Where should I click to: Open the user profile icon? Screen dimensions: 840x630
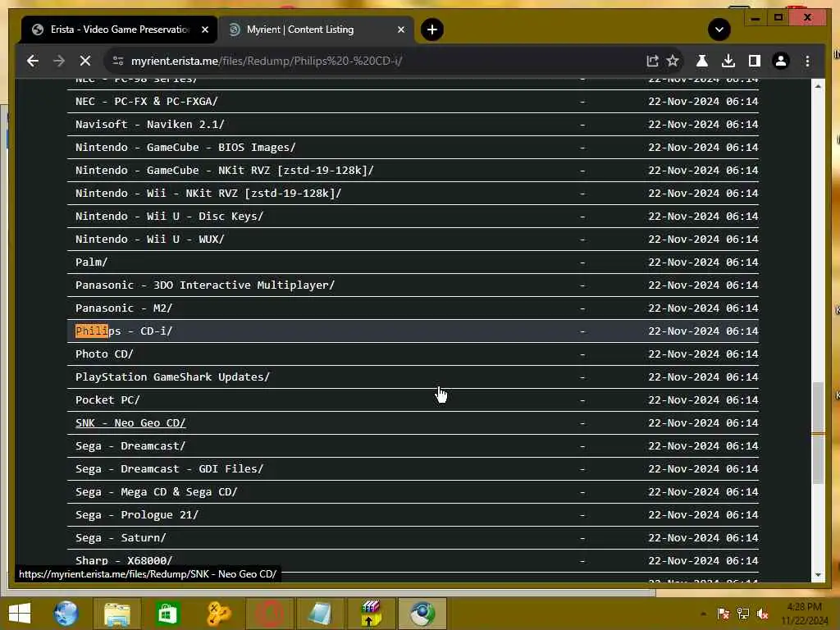coord(781,61)
